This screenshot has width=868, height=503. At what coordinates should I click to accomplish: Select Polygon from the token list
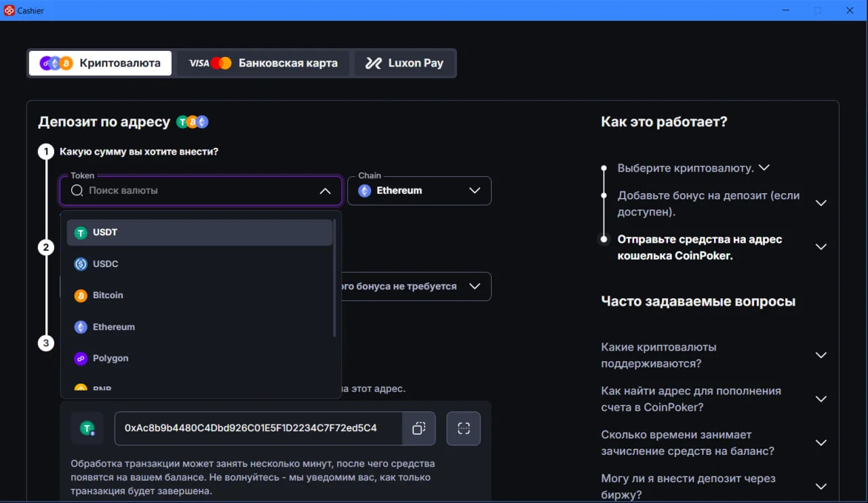point(199,358)
